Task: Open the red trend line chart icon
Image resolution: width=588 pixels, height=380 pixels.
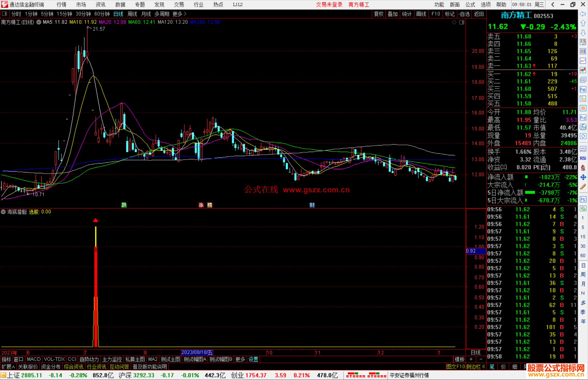Action: tap(583, 60)
